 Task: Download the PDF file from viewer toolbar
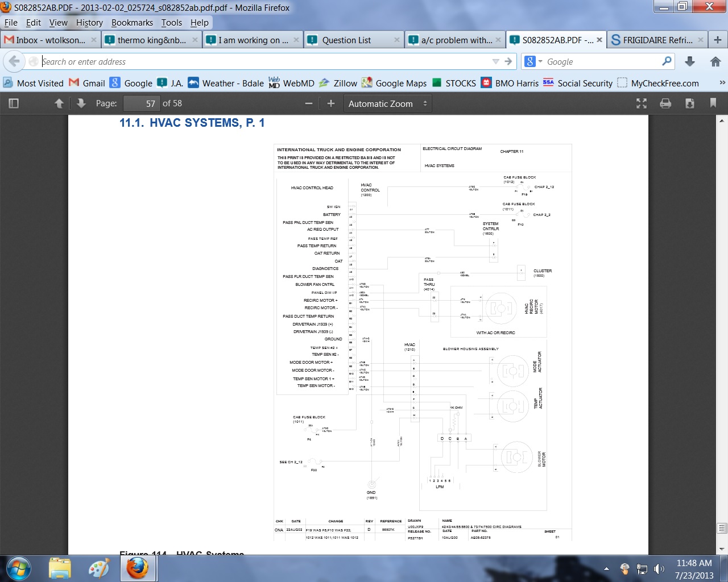(690, 103)
